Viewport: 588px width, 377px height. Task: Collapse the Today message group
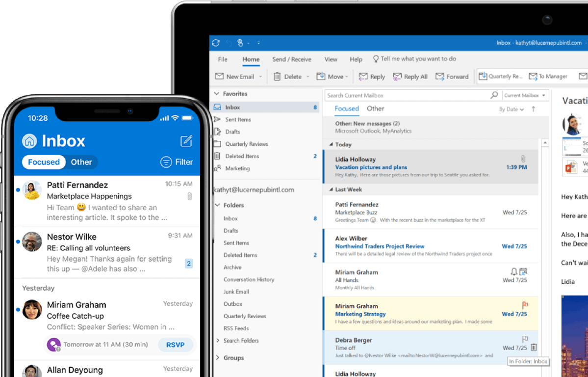[331, 145]
